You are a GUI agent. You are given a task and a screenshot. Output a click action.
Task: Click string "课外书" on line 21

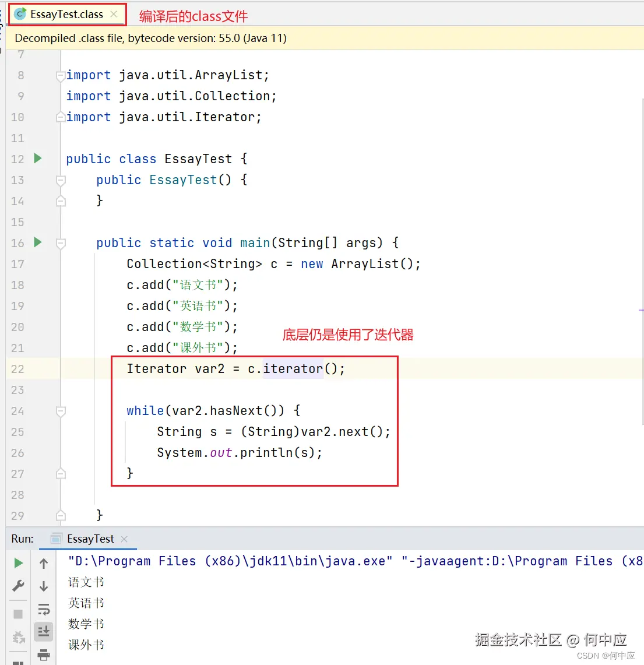(x=198, y=348)
